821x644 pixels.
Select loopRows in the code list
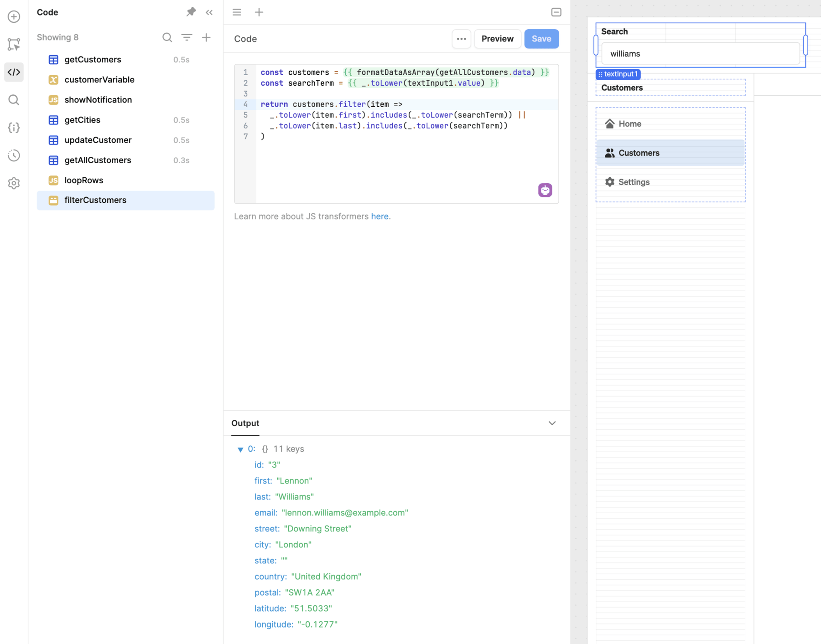tap(125, 180)
